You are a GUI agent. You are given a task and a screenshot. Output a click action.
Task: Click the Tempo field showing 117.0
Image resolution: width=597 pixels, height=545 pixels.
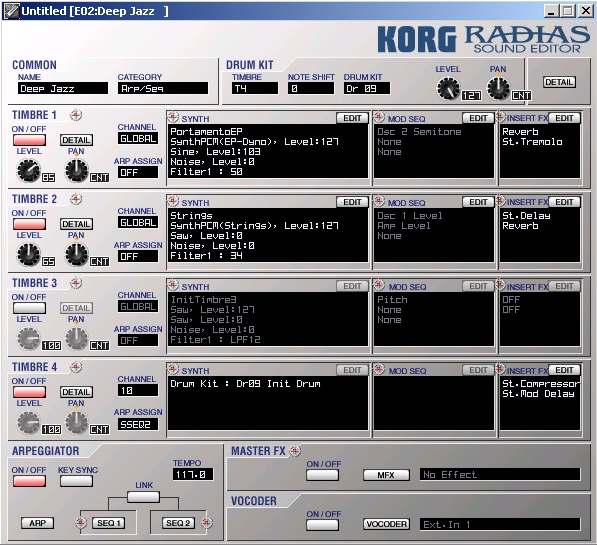point(193,475)
